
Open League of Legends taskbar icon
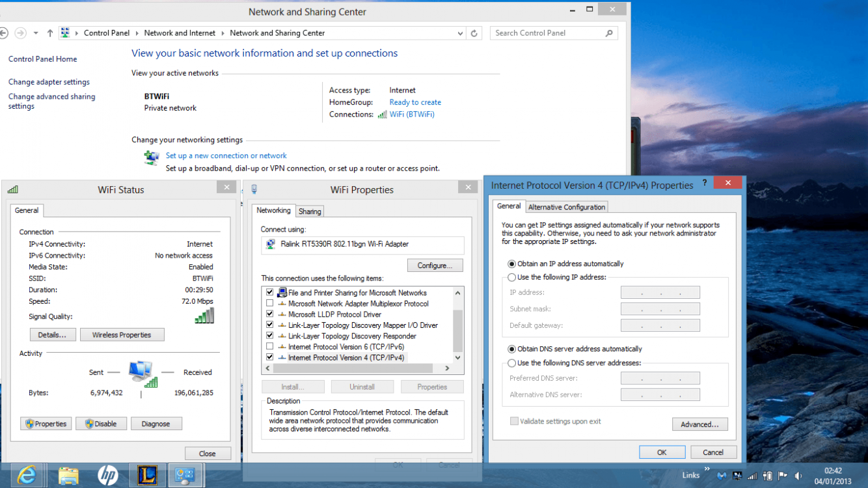[147, 476]
